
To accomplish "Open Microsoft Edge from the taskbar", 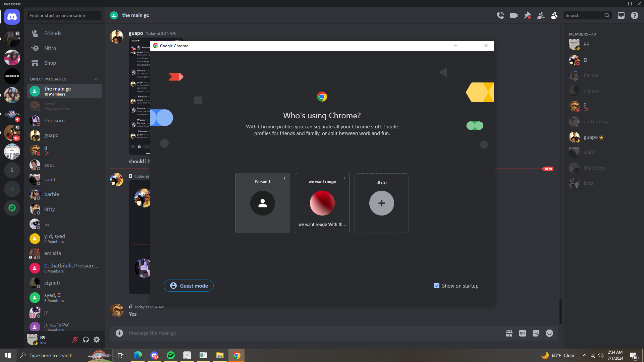I will (138, 355).
